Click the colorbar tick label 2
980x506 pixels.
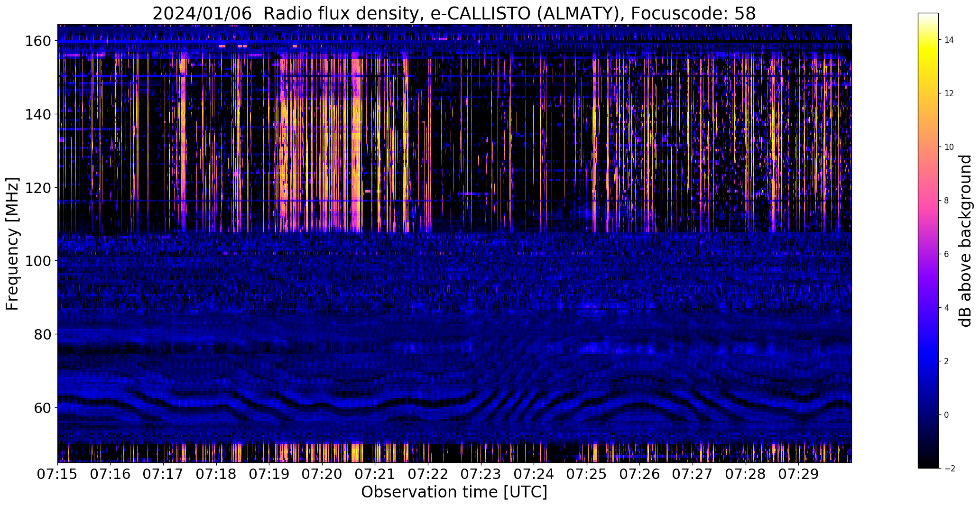[x=947, y=361]
